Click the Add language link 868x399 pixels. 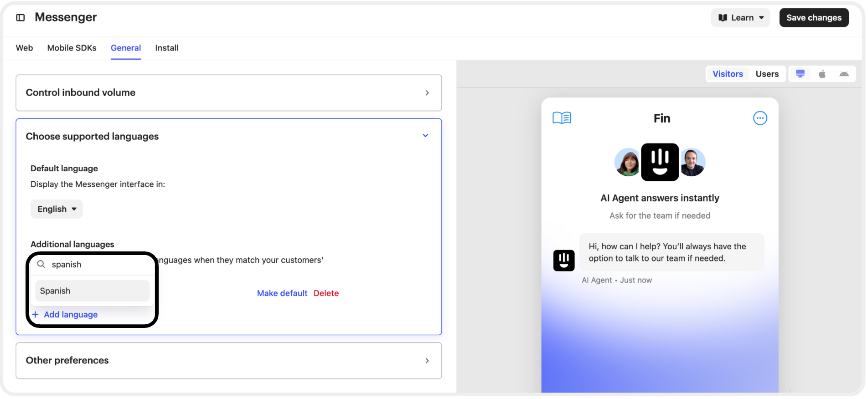[x=65, y=315]
